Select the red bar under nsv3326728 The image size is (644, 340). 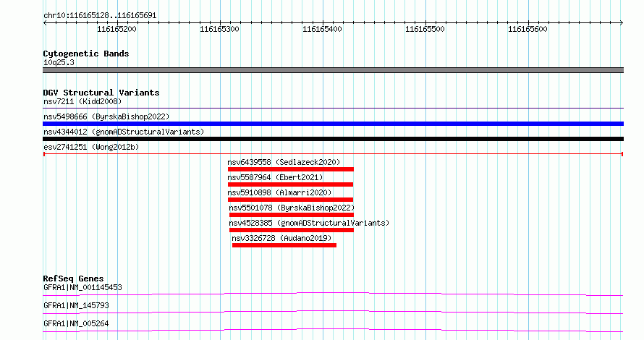coord(284,245)
